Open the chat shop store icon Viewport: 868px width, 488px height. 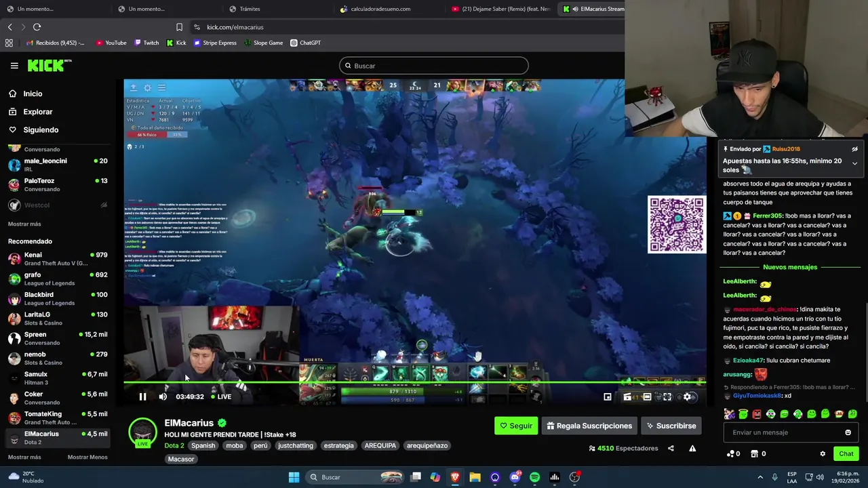(754, 453)
